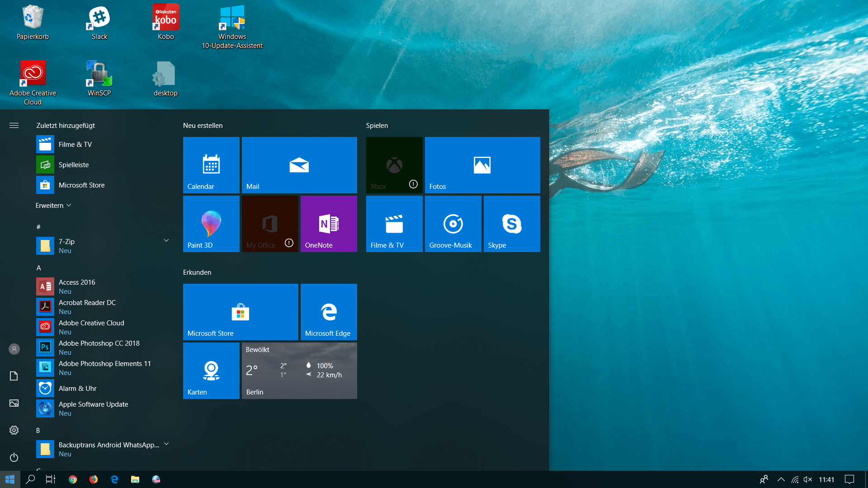Expand the Erweitern list

point(53,205)
